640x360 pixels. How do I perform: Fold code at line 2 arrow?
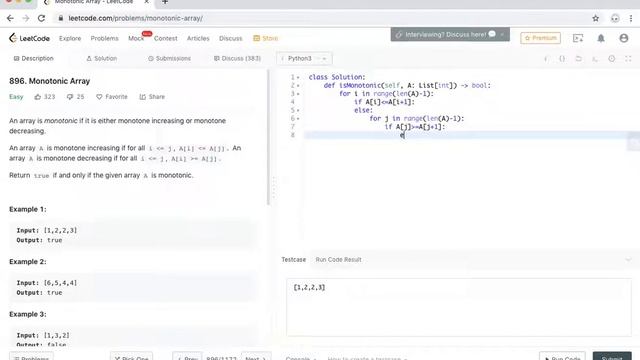[298, 85]
